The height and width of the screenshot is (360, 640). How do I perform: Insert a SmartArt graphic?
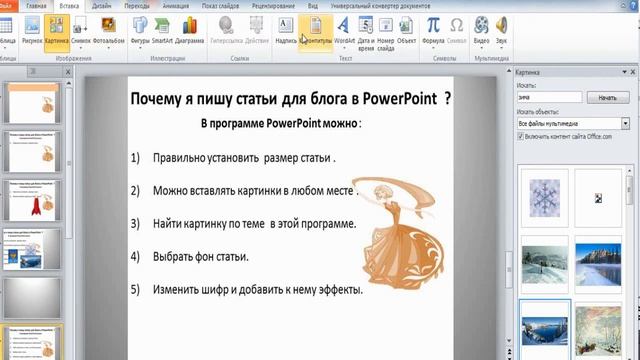click(162, 31)
